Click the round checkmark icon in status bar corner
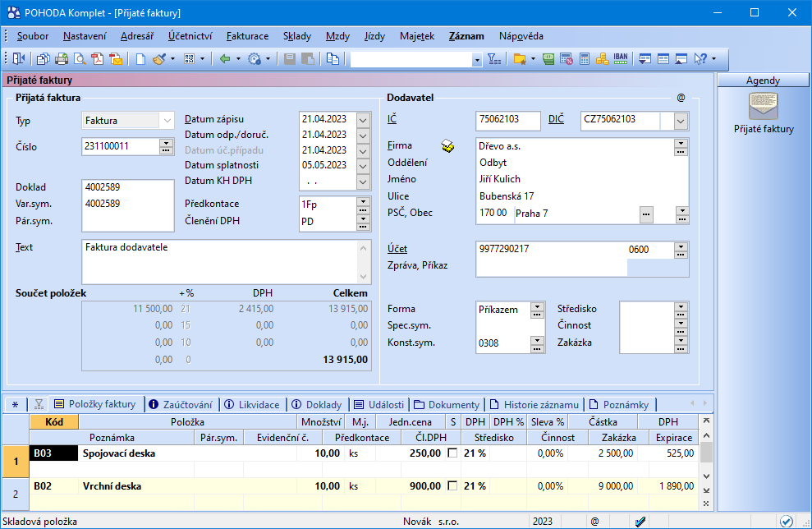The width and height of the screenshot is (812, 529). pyautogui.click(x=786, y=522)
